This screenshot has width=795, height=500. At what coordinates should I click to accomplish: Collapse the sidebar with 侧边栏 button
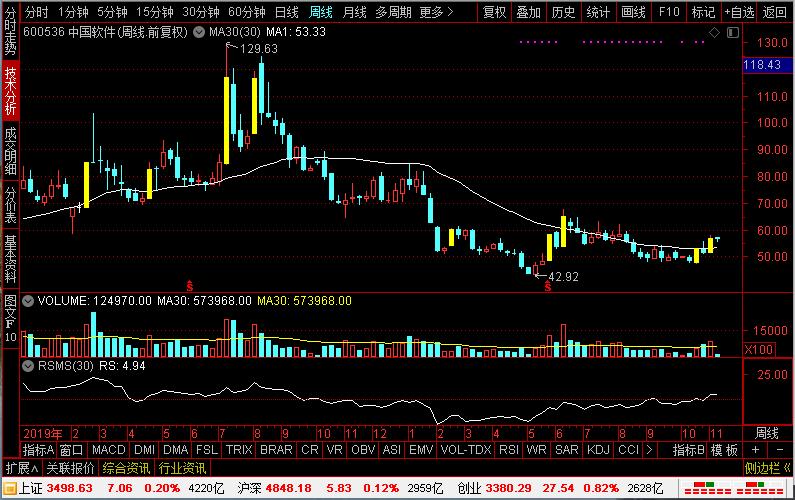(x=767, y=468)
